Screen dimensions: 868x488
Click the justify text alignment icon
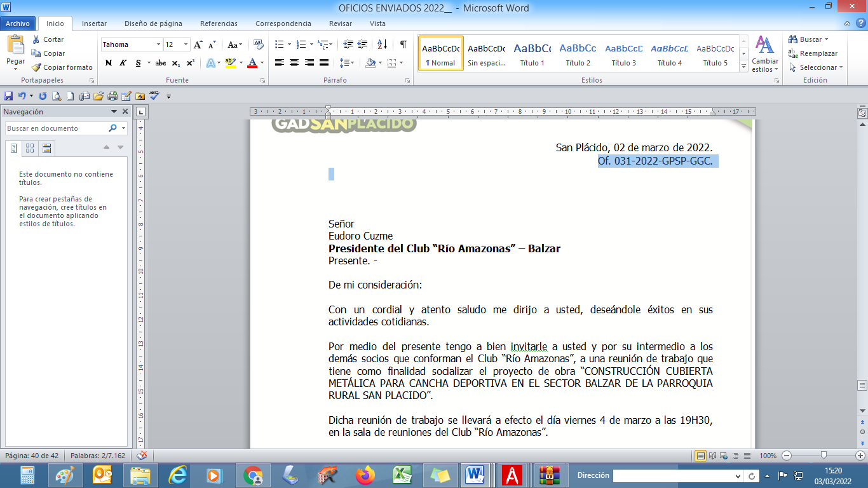click(324, 63)
